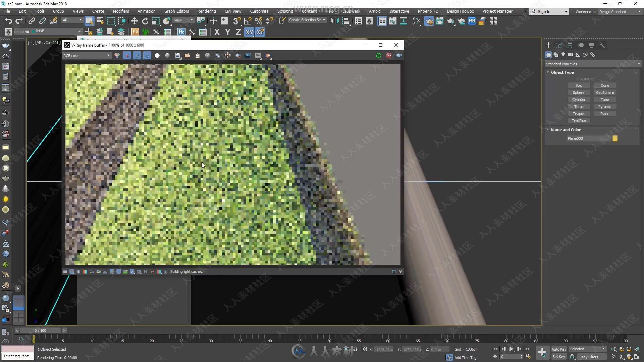Viewport: 644px width, 362px height.
Task: Click the Modifiers menu item
Action: tap(121, 11)
